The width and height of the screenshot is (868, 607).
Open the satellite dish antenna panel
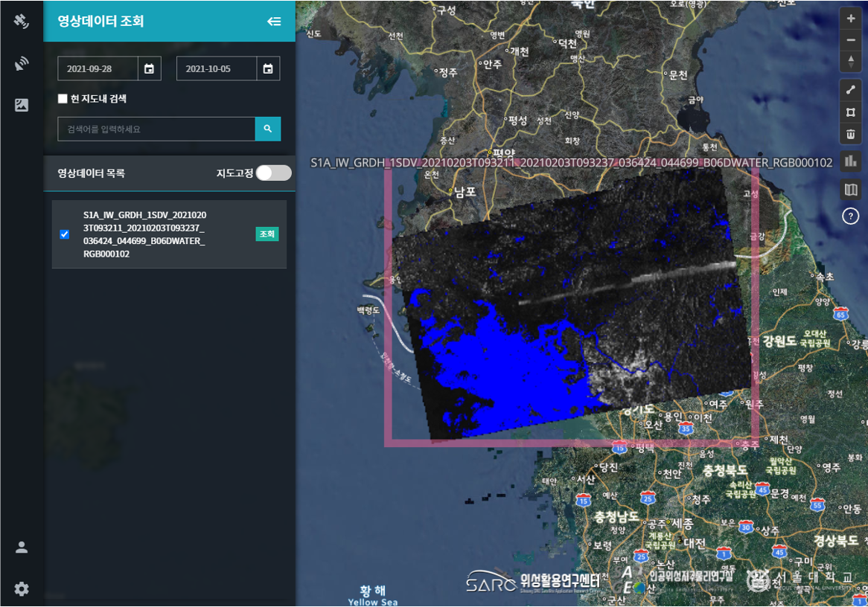22,64
